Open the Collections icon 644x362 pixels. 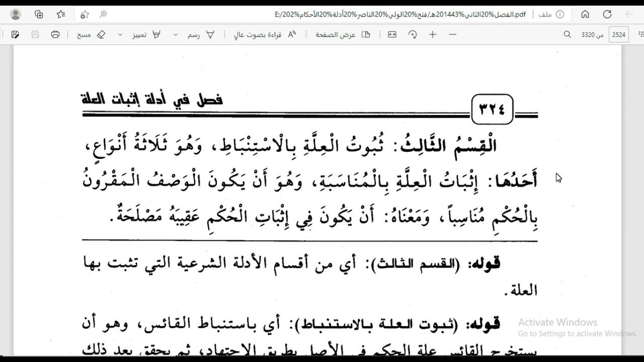point(39,15)
